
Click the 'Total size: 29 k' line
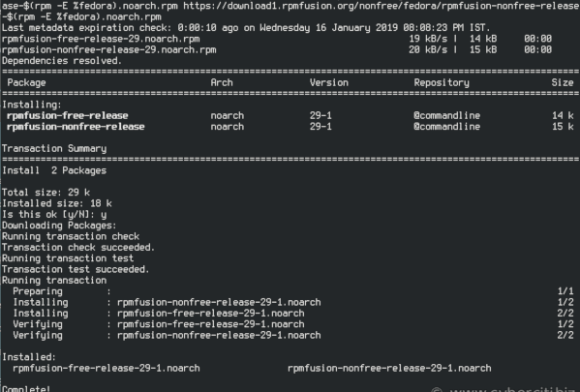point(46,193)
